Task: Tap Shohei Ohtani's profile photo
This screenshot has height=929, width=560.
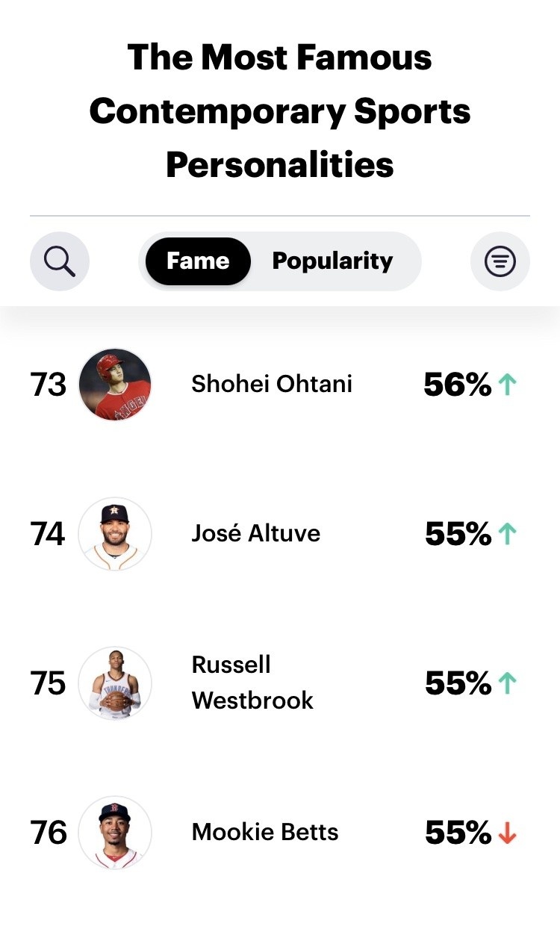Action: (115, 385)
